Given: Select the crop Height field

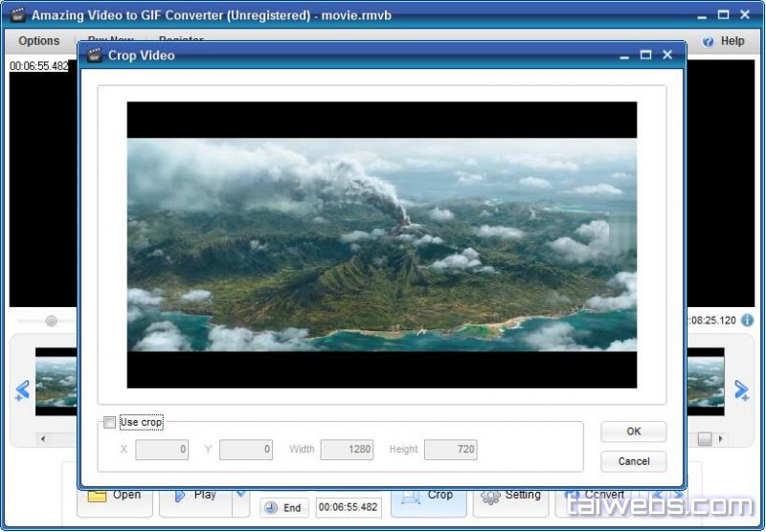Looking at the screenshot, I should [450, 450].
